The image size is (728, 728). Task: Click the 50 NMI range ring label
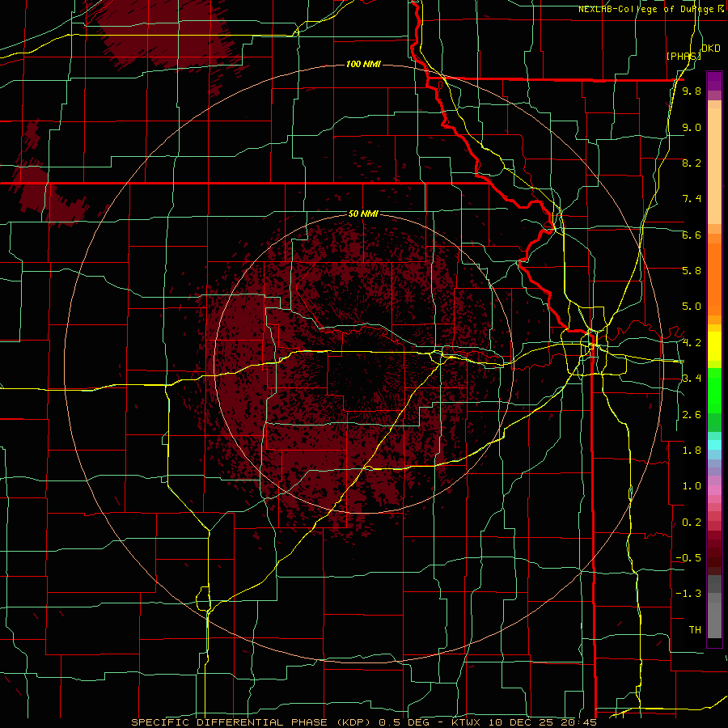363,214
